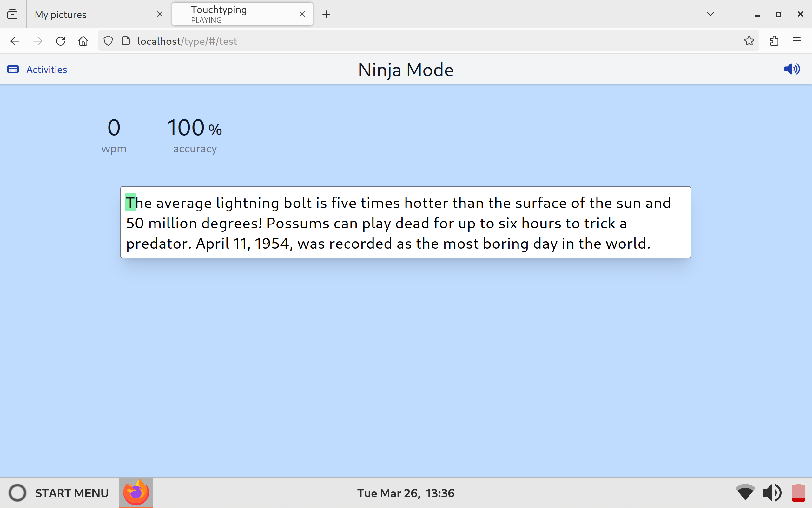This screenshot has height=508, width=812.
Task: Select the Touchtyping tab
Action: coord(235,15)
